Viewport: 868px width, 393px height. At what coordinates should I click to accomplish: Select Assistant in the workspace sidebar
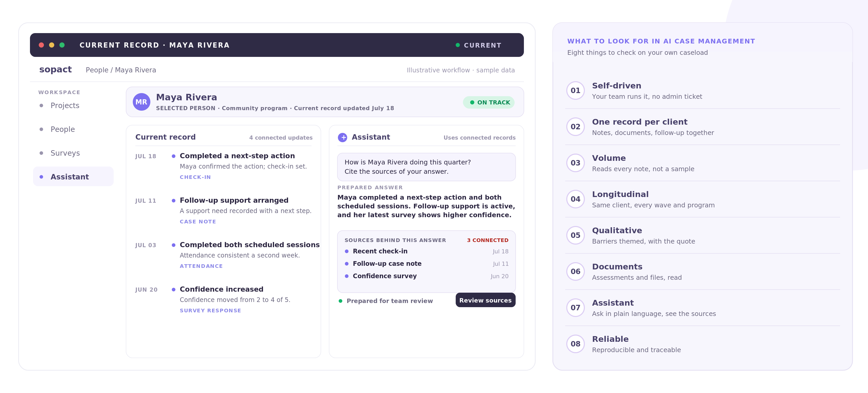coord(73,176)
